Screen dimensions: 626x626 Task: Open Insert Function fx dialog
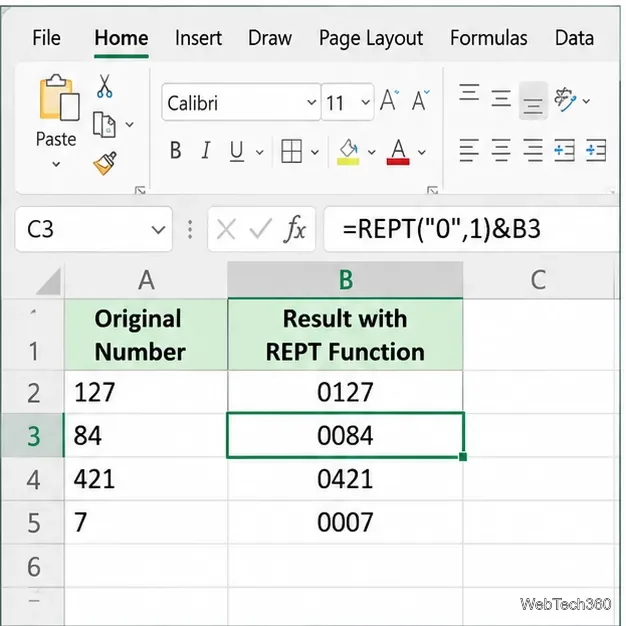(x=295, y=229)
